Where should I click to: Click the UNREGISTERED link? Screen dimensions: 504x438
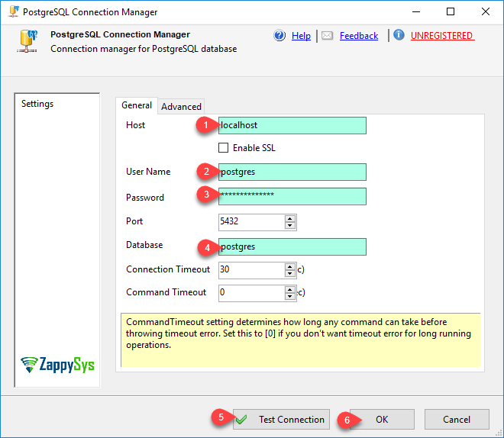tap(441, 36)
